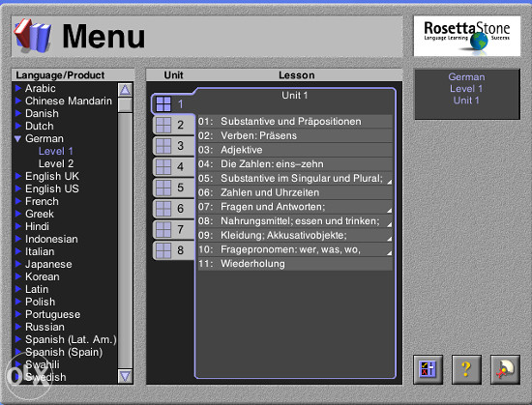This screenshot has height=405, width=532.
Task: Open lesson 05 Substantive im Singular und Plural
Action: tap(295, 178)
